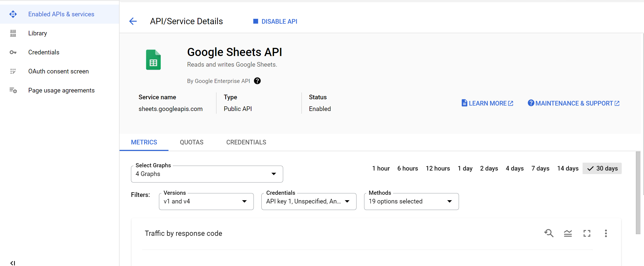Click the sheets.googleapis.com service name
This screenshot has width=644, height=266.
pyautogui.click(x=170, y=109)
